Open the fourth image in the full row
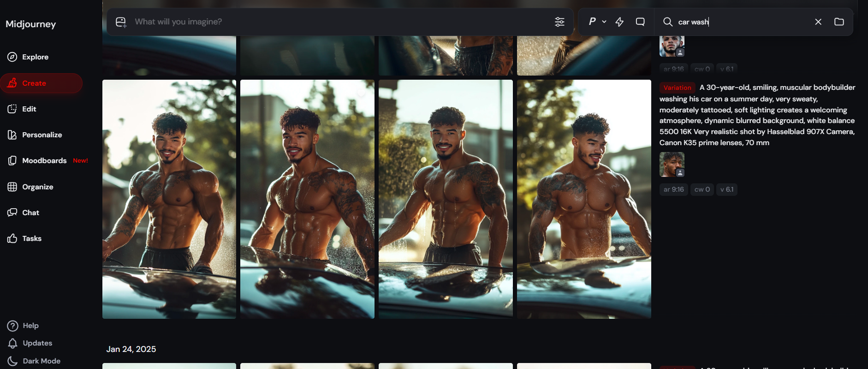 coord(584,199)
